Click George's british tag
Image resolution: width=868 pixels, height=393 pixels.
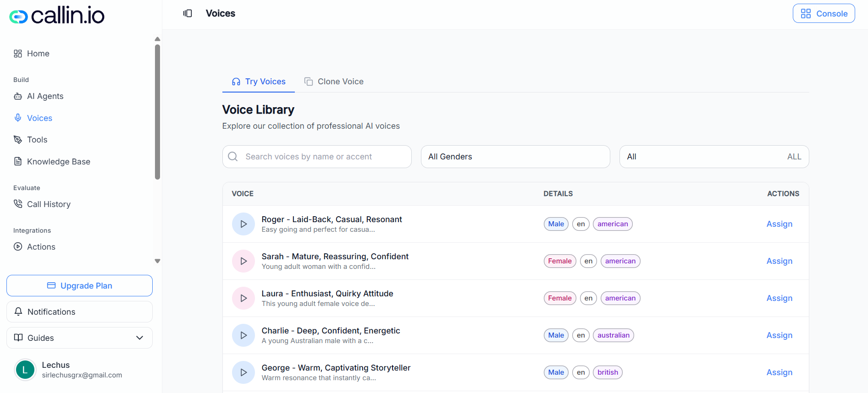point(608,372)
